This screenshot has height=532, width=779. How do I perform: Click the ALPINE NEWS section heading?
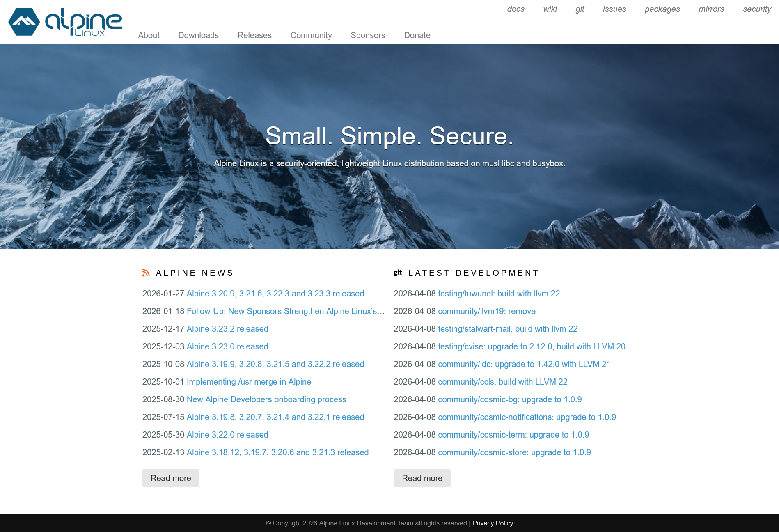(195, 273)
